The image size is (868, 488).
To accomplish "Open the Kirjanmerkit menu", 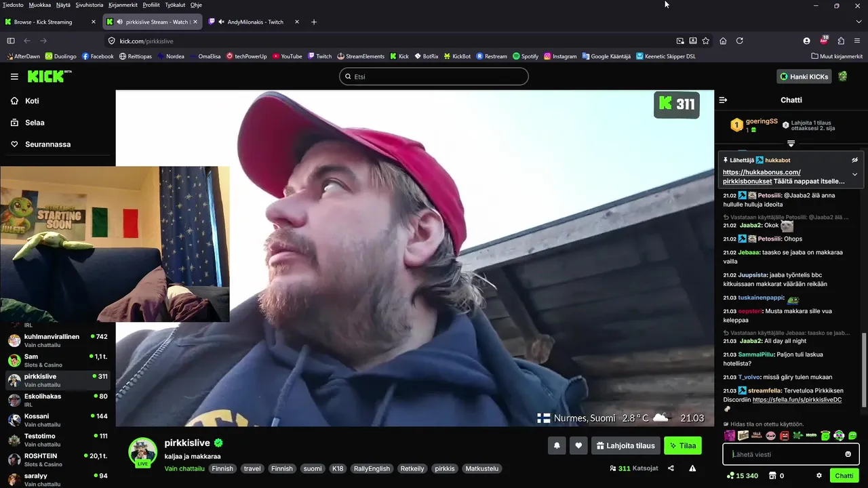I will click(123, 5).
